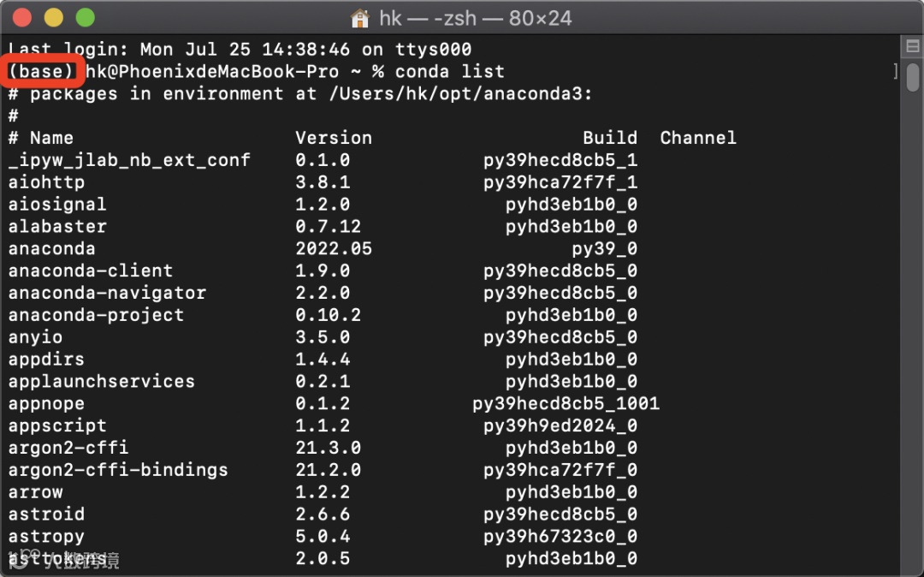Screen dimensions: 924x577
Task: Click version '0.7.12' of alabaster
Action: tap(329, 226)
